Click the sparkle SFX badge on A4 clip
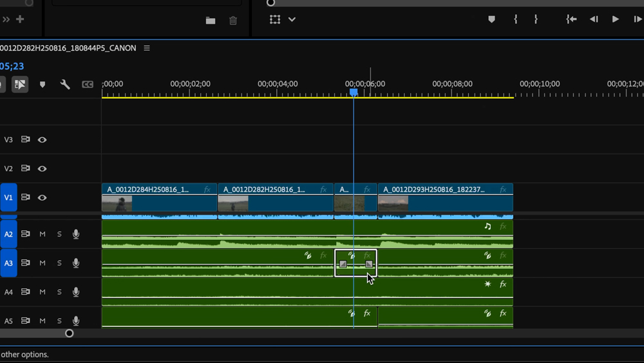The height and width of the screenshot is (363, 644). tap(488, 284)
